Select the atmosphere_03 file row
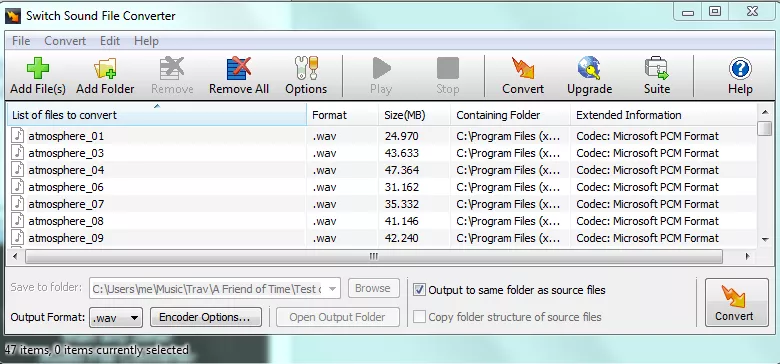Screen dimensions: 780x364 382,153
